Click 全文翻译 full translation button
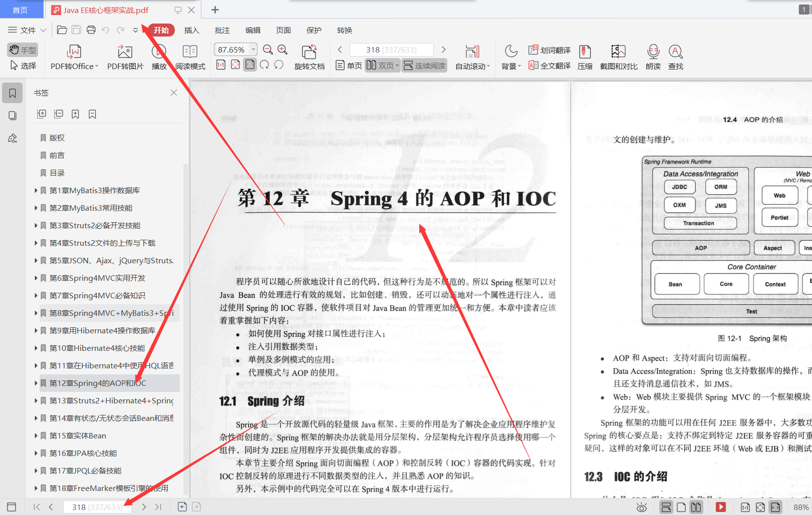 pos(550,66)
